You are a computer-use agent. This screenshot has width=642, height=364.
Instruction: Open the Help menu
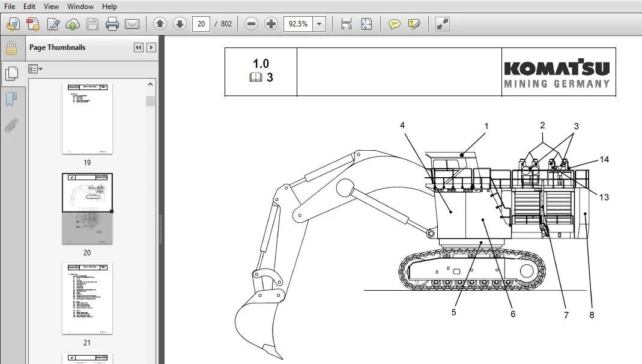tap(109, 7)
